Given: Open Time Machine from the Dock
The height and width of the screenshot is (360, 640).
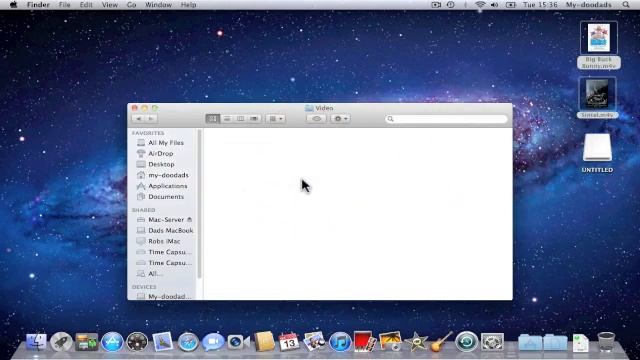Looking at the screenshot, I should 466,342.
